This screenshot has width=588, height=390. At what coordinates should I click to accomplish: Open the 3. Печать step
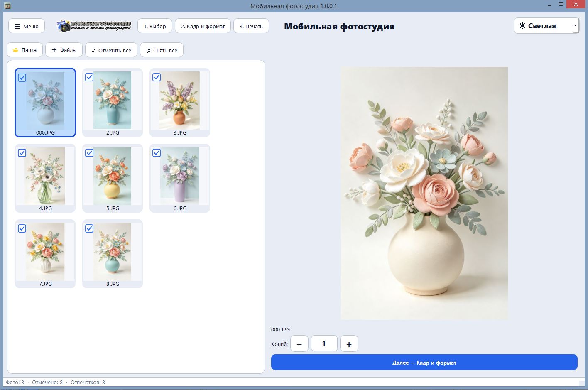pos(251,26)
